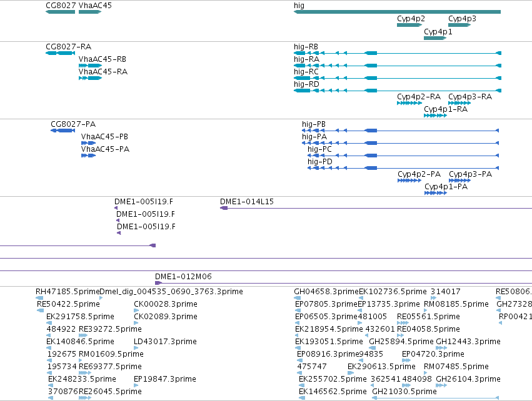Select the EP04720.3prime EST label
This screenshot has width=532, height=401.
click(x=433, y=354)
